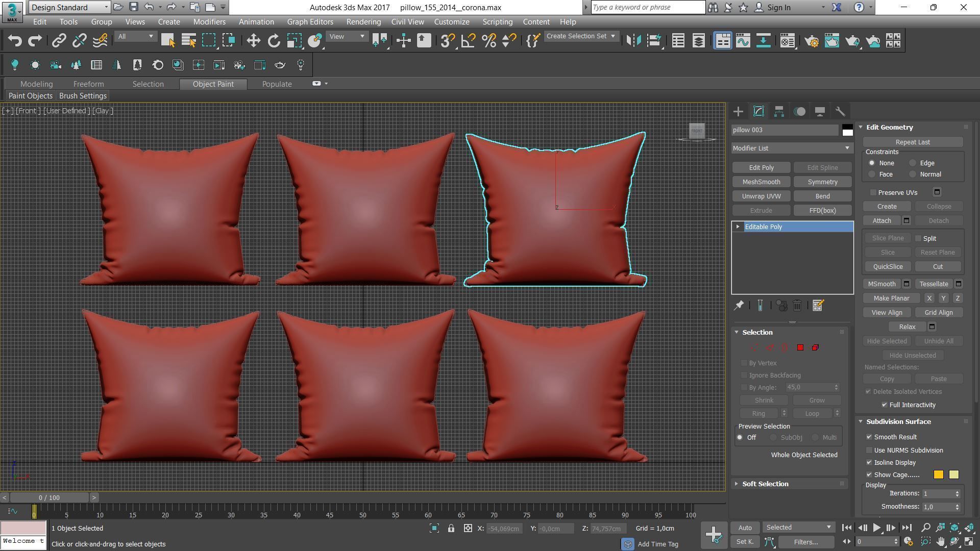This screenshot has height=551, width=980.
Task: Expand the Editable Poly stack entry
Action: 738,227
